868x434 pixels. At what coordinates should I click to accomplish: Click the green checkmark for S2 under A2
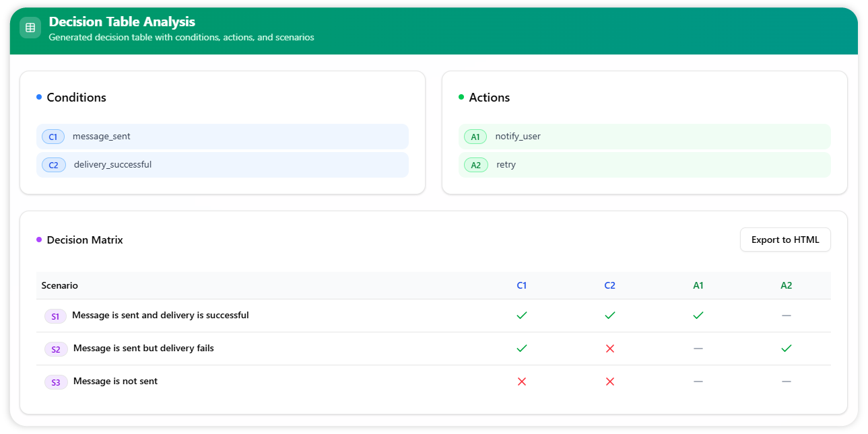click(x=786, y=349)
